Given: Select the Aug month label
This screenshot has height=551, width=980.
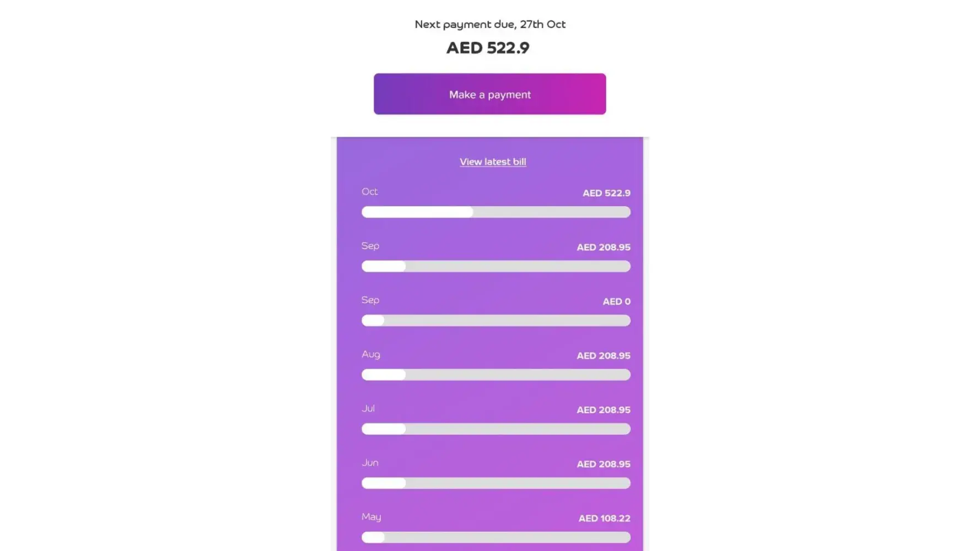Looking at the screenshot, I should [x=371, y=354].
